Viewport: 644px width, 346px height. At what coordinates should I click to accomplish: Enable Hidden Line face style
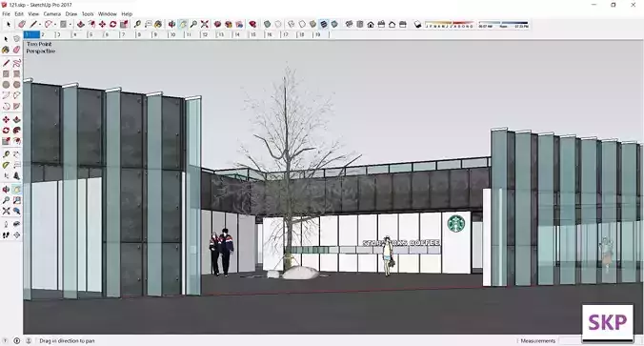[302, 24]
